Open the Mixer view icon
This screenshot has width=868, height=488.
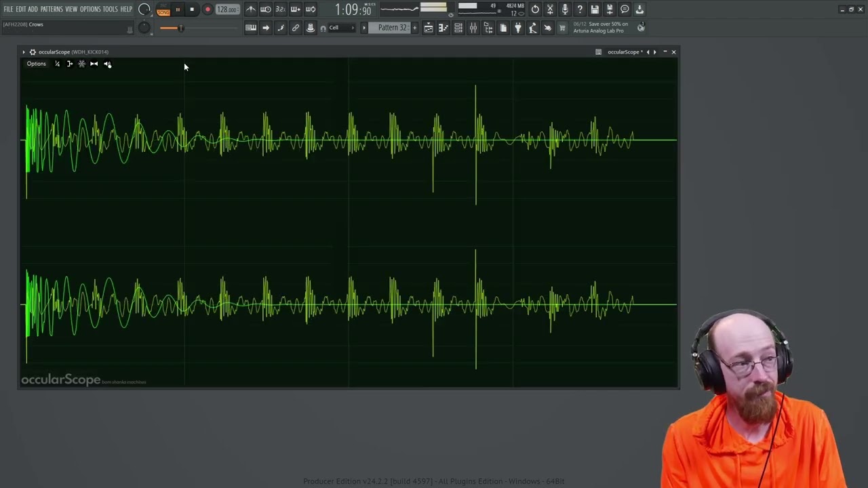point(473,28)
